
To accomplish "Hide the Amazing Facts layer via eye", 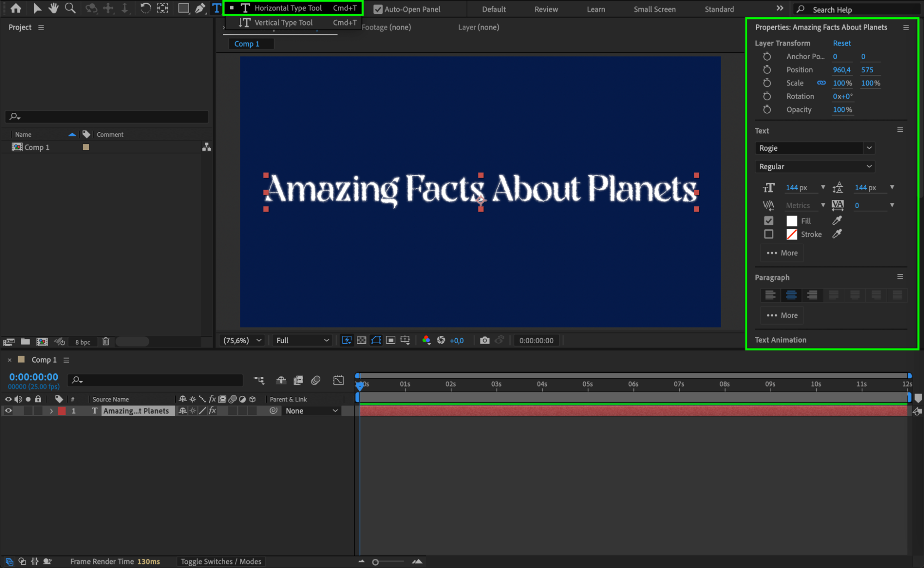I will point(8,411).
